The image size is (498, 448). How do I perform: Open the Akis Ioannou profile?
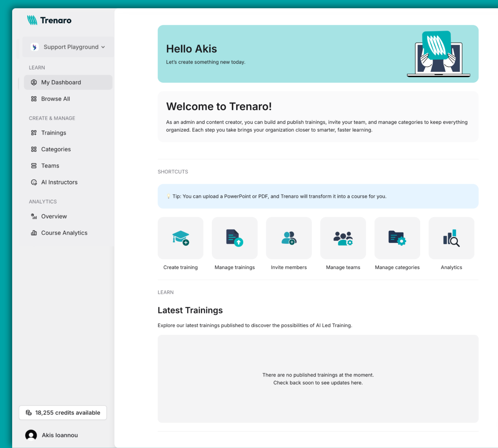[60, 435]
